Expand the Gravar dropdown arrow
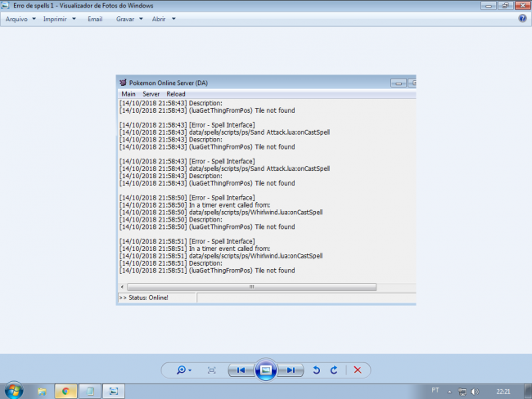This screenshot has height=399, width=532. point(141,19)
